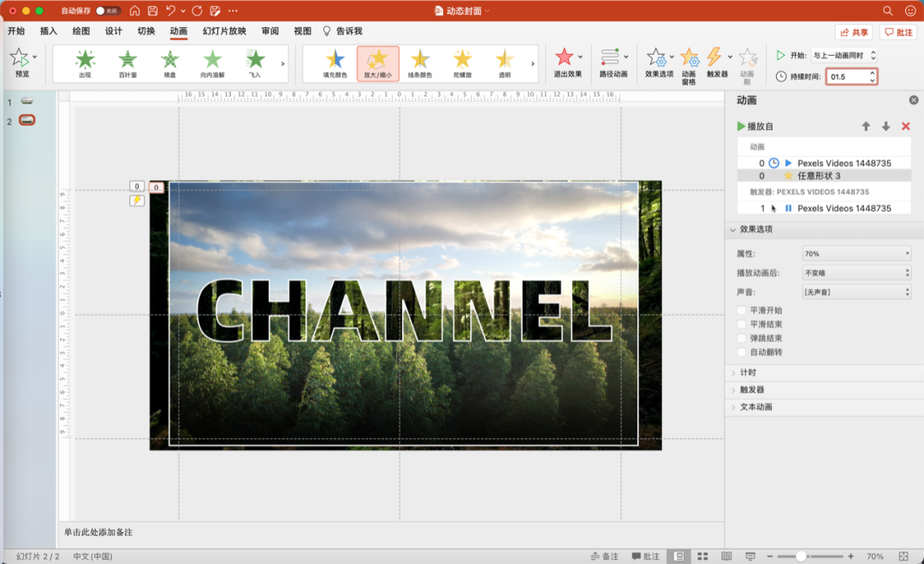Switch to the 切换 transitions tab
The image size is (924, 564).
click(x=146, y=31)
